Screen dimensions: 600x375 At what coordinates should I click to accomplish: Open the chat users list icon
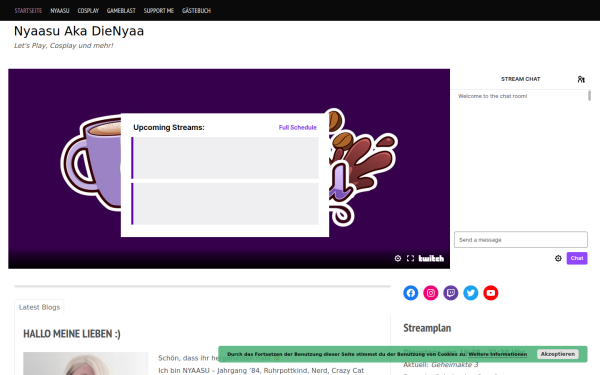tap(581, 79)
